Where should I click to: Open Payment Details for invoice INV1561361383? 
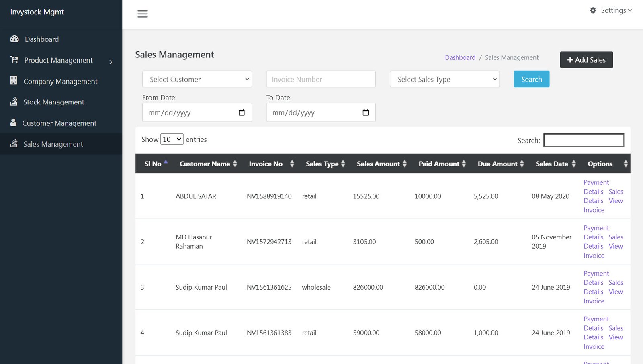(596, 323)
